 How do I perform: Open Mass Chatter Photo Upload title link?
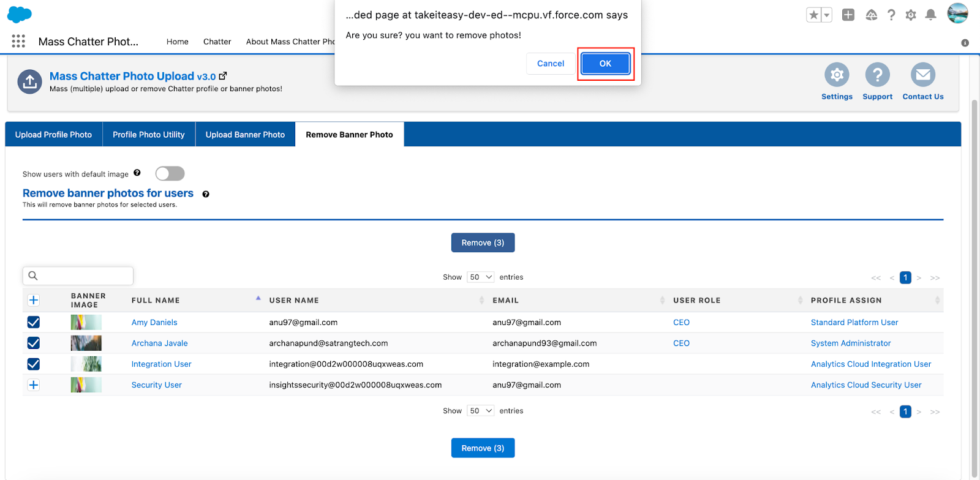coord(132,76)
